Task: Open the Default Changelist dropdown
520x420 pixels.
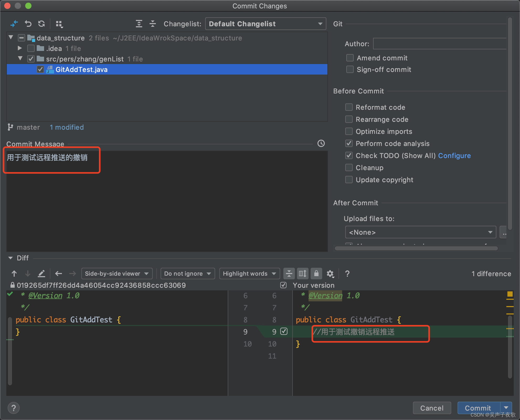Action: tap(266, 24)
